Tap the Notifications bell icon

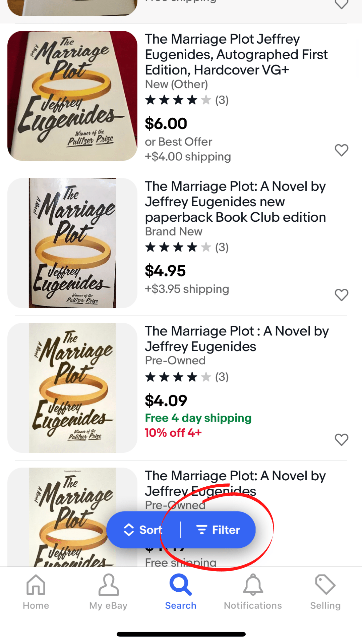pos(253,584)
